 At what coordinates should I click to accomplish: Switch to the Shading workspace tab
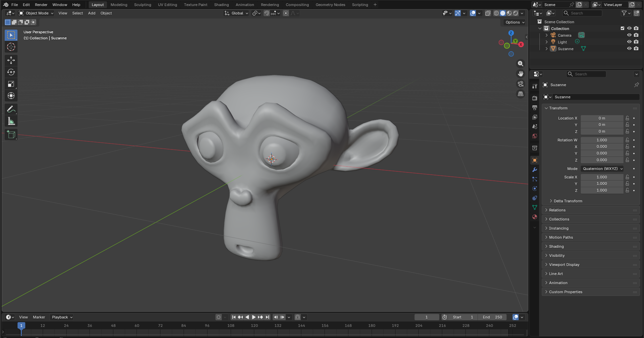tap(221, 5)
